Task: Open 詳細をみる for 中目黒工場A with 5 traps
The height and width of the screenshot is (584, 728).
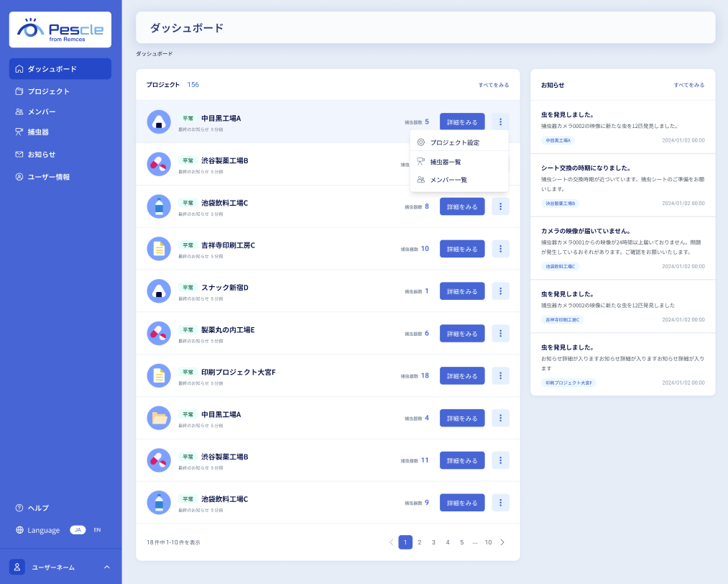Action: coord(462,122)
